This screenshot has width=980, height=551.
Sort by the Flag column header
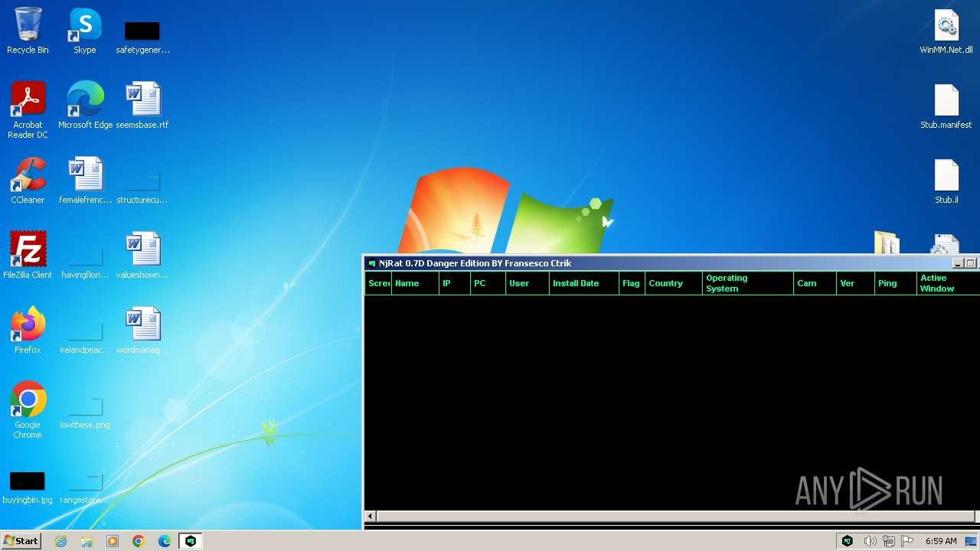tap(632, 283)
